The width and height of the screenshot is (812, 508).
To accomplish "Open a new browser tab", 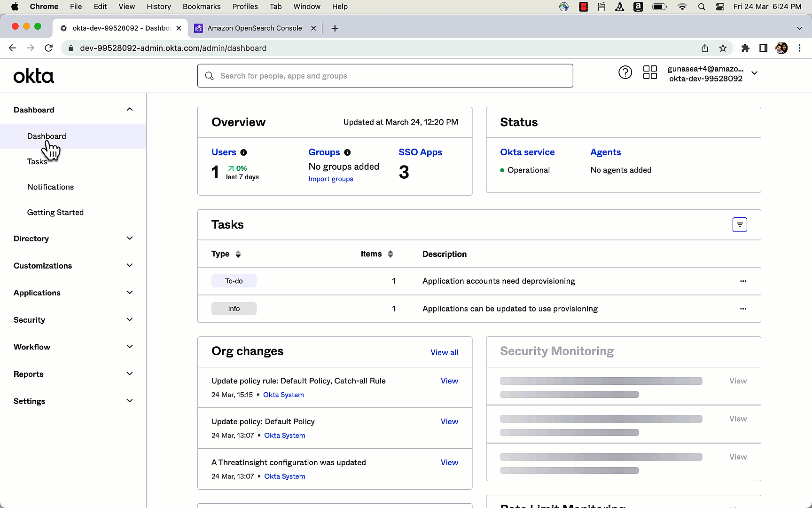I will click(335, 28).
